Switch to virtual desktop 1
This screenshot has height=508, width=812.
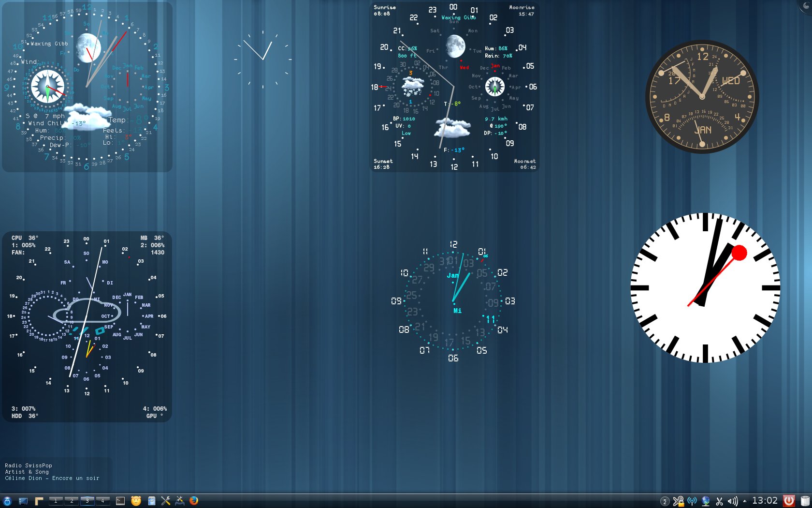pyautogui.click(x=56, y=501)
